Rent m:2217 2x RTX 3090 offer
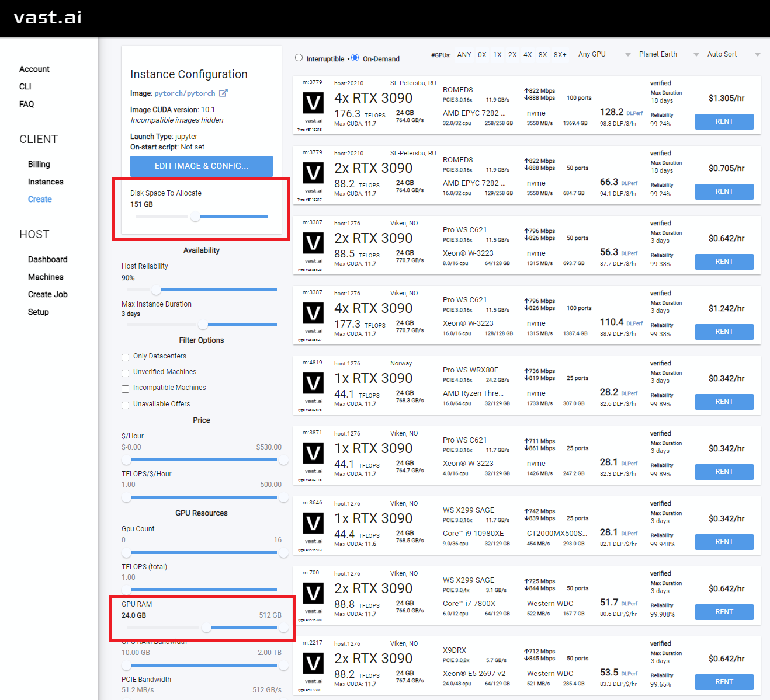Viewport: 770px width, 700px height. click(x=724, y=682)
